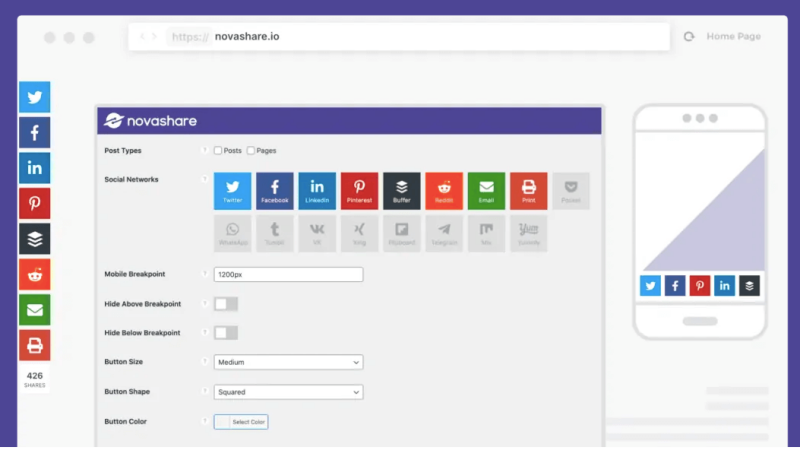This screenshot has height=463, width=800.
Task: Click the 426 shares counter
Action: (x=35, y=379)
